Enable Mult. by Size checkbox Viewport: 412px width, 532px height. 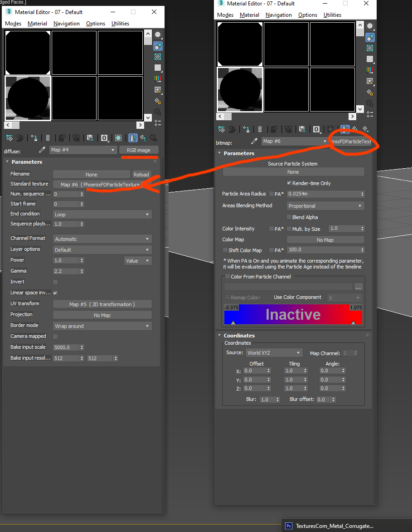point(289,229)
